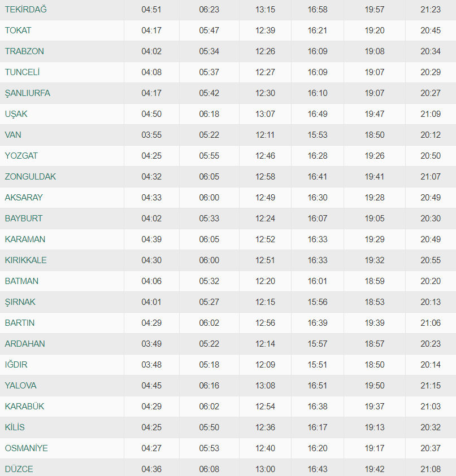The width and height of the screenshot is (456, 476).
Task: Open the ŞIRNAK city link
Action: 20,302
